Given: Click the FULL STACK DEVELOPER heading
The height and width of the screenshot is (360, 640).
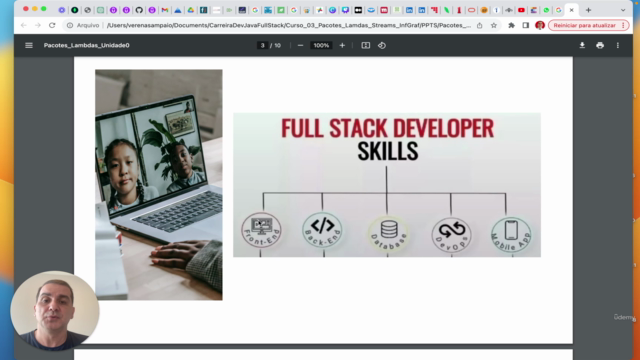Looking at the screenshot, I should (x=387, y=128).
